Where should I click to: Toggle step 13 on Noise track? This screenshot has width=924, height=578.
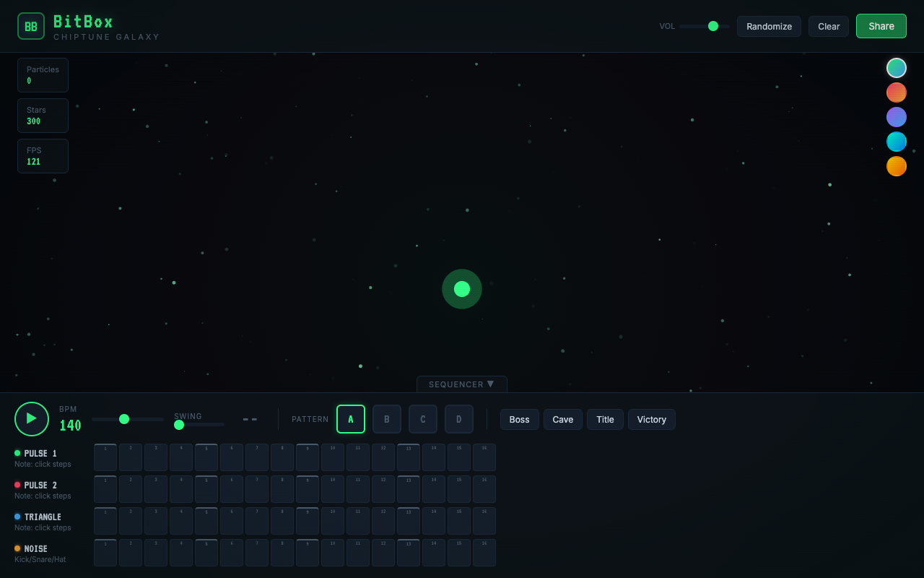pos(409,553)
